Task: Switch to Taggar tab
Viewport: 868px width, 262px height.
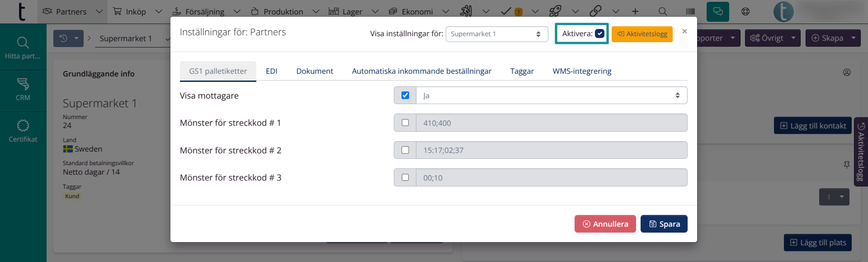Action: click(522, 71)
